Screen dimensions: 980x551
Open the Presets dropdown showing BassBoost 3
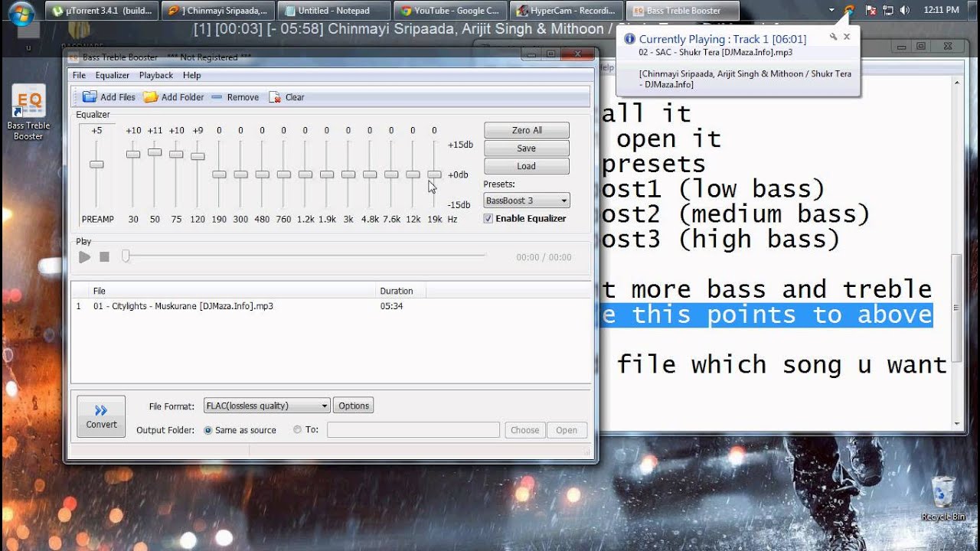527,201
